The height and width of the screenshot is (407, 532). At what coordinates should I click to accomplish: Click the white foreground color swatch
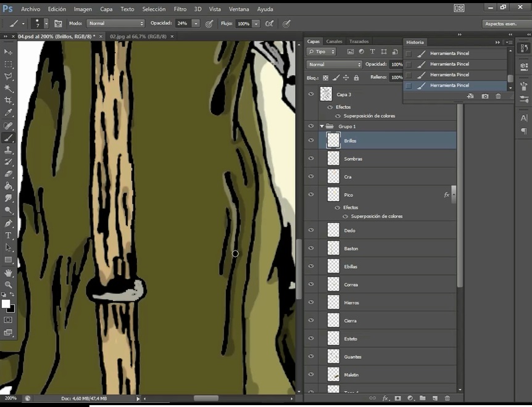coord(6,304)
